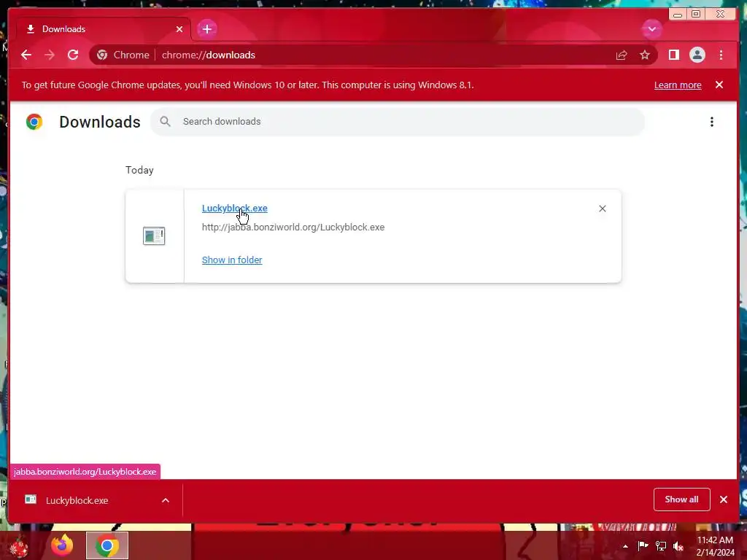Expand the download shelf item chevron
This screenshot has width=747, height=560.
[x=166, y=500]
